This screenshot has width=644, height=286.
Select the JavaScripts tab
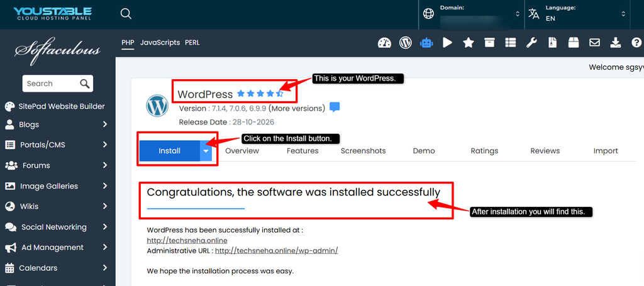pyautogui.click(x=160, y=43)
